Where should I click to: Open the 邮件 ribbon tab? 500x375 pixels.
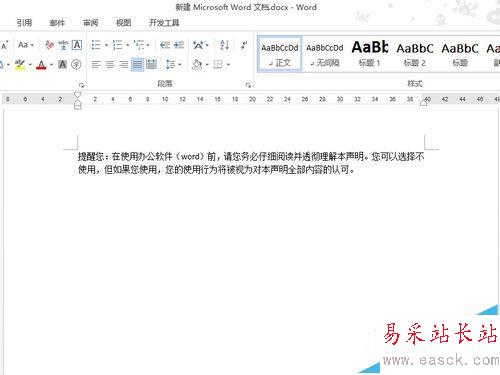57,23
